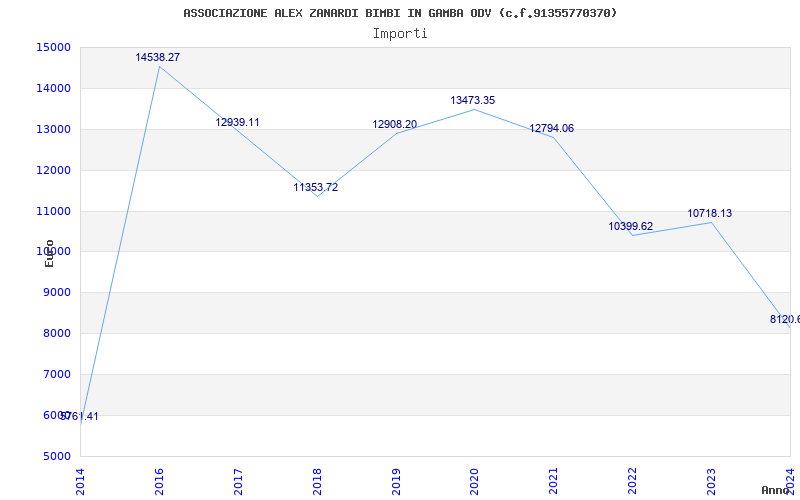
Task: Click the line data point at 2018
Action: (317, 196)
